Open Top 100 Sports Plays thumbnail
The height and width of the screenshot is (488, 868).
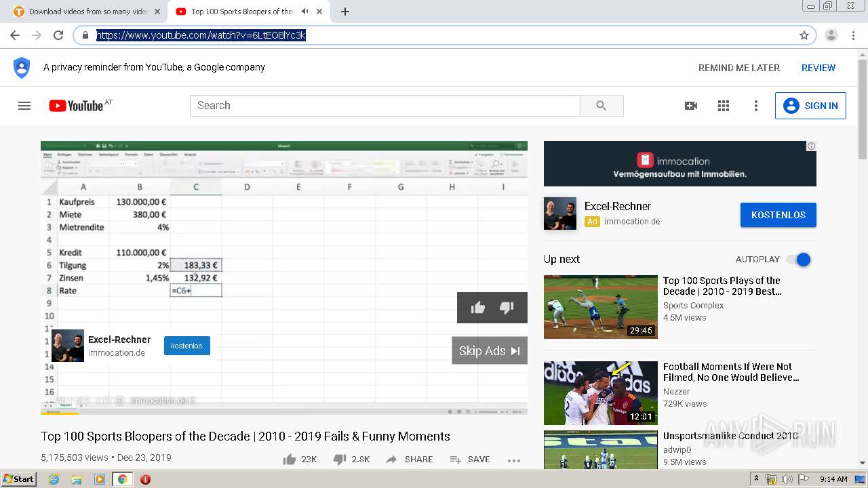tap(601, 307)
